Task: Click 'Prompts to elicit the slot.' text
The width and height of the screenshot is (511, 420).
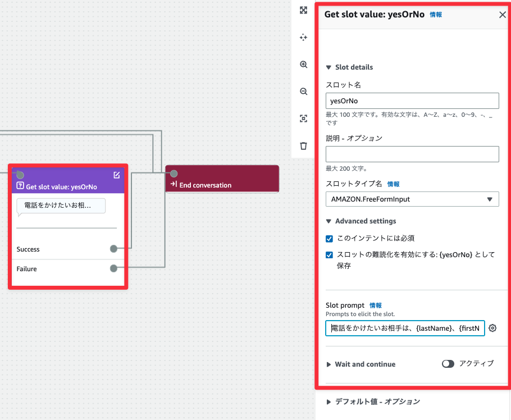Action: point(360,314)
